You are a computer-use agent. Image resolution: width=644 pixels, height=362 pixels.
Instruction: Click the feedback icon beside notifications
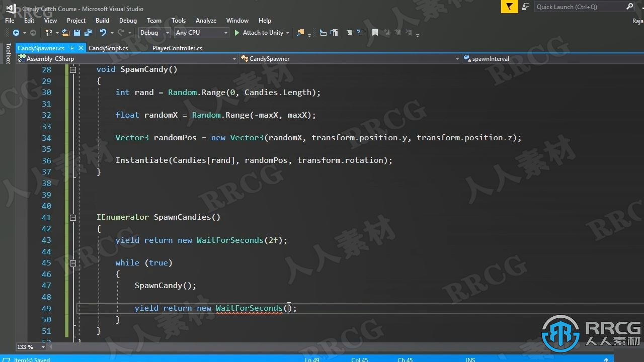[526, 7]
